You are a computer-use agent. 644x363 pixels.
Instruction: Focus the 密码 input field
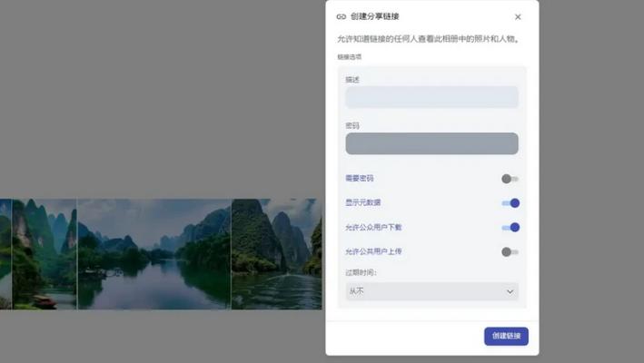pos(431,143)
